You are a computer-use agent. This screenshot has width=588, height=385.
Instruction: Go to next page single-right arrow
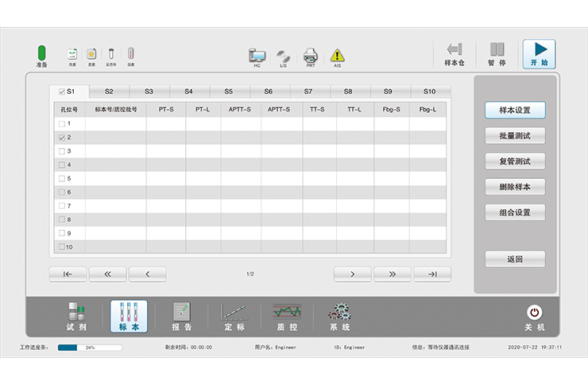[353, 274]
